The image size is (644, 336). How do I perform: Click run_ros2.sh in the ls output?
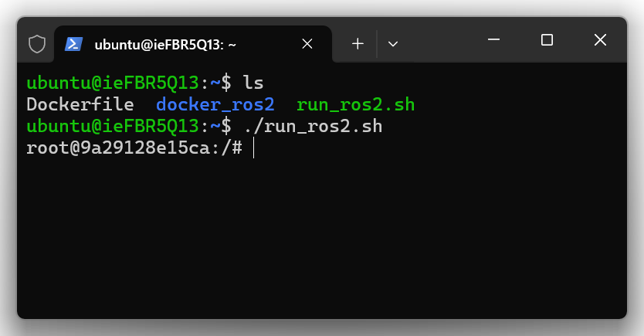click(x=355, y=104)
